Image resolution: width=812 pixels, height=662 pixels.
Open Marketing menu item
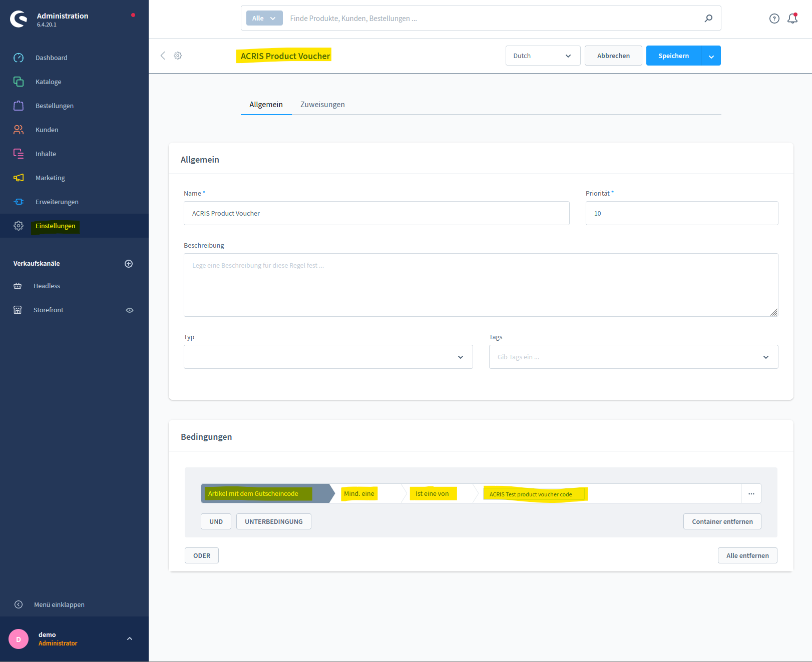pos(74,178)
